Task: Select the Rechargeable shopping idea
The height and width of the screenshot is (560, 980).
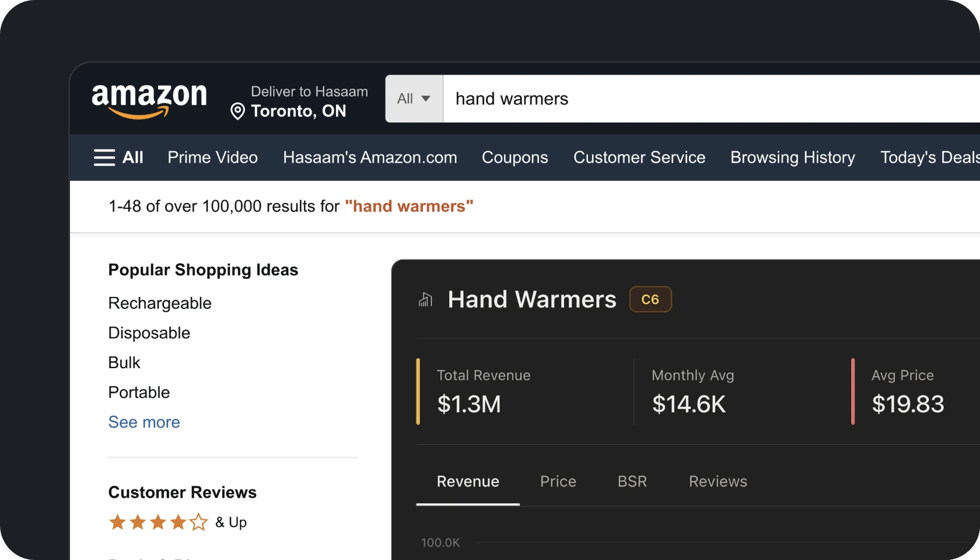Action: tap(160, 303)
